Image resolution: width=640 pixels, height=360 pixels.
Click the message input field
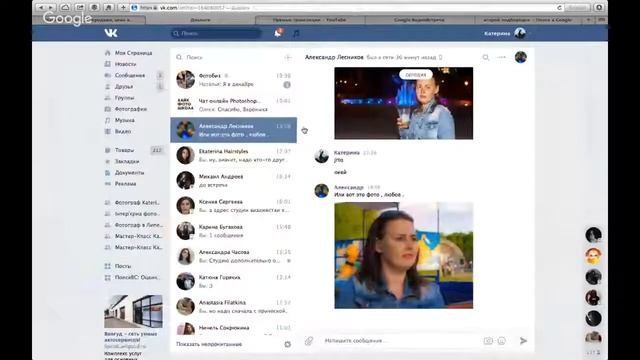tap(400, 341)
